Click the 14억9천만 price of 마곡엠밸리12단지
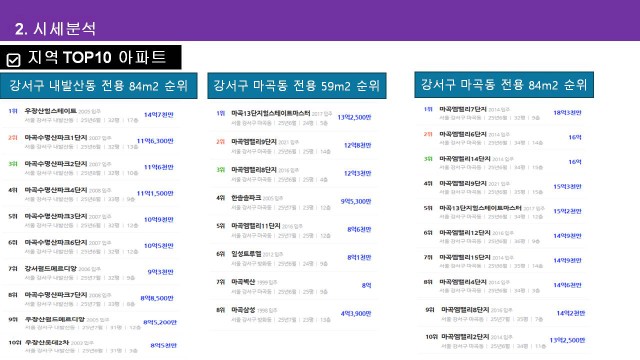The width and height of the screenshot is (640, 360). [567, 236]
